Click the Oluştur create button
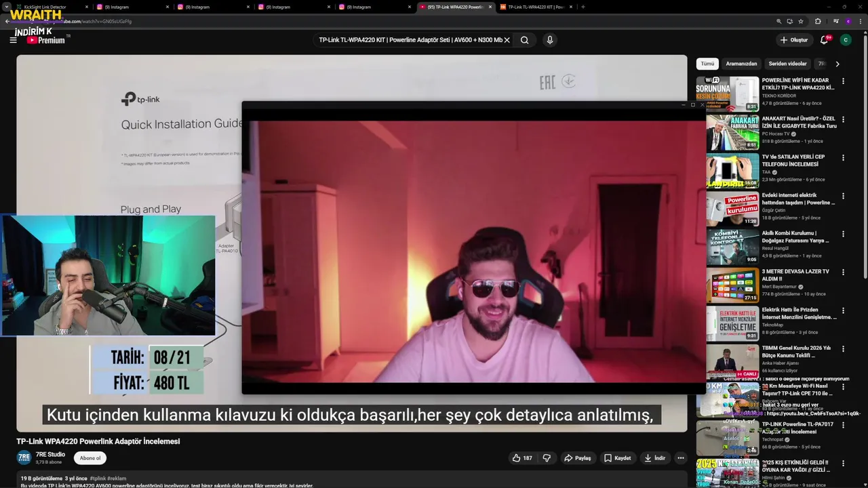Viewport: 868px width, 488px height. coord(794,40)
